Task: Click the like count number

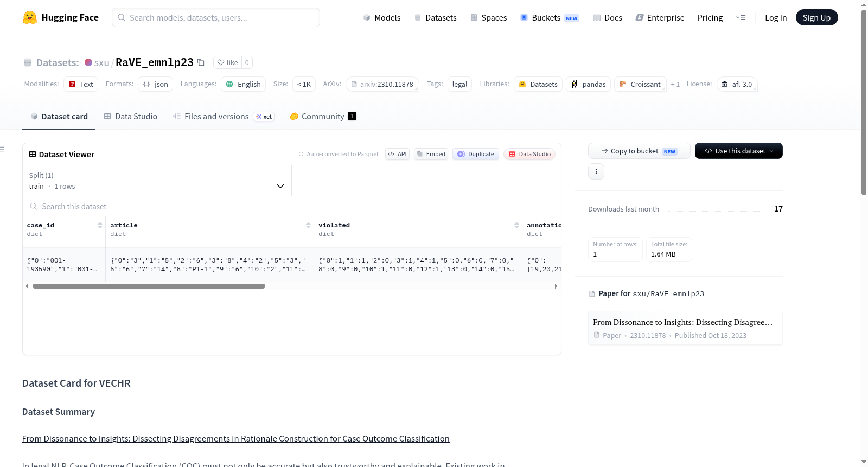Action: [x=247, y=62]
